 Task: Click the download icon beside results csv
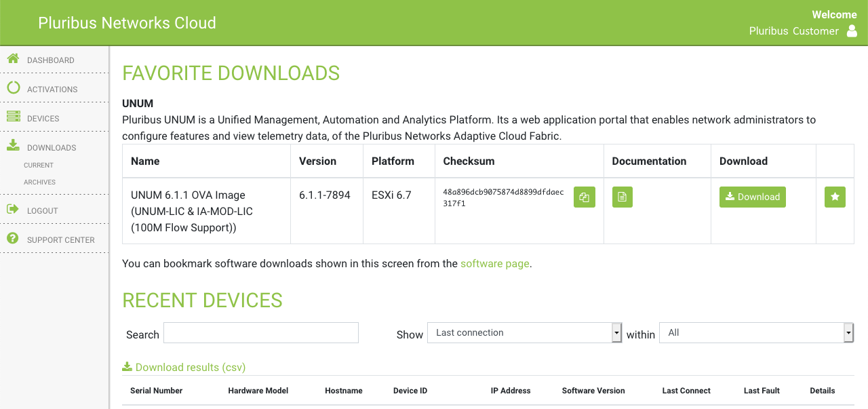tap(127, 367)
